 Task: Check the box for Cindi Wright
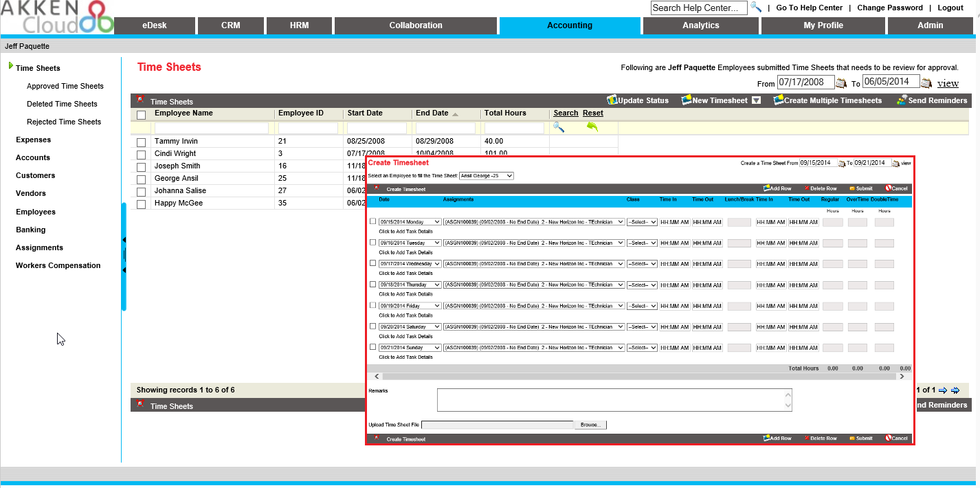(142, 155)
